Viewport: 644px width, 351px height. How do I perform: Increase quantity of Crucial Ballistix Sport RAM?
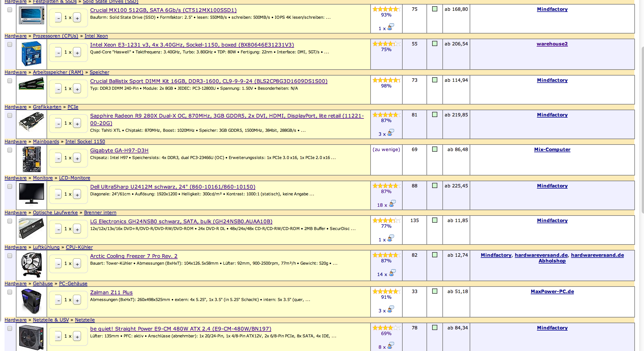[x=77, y=89]
